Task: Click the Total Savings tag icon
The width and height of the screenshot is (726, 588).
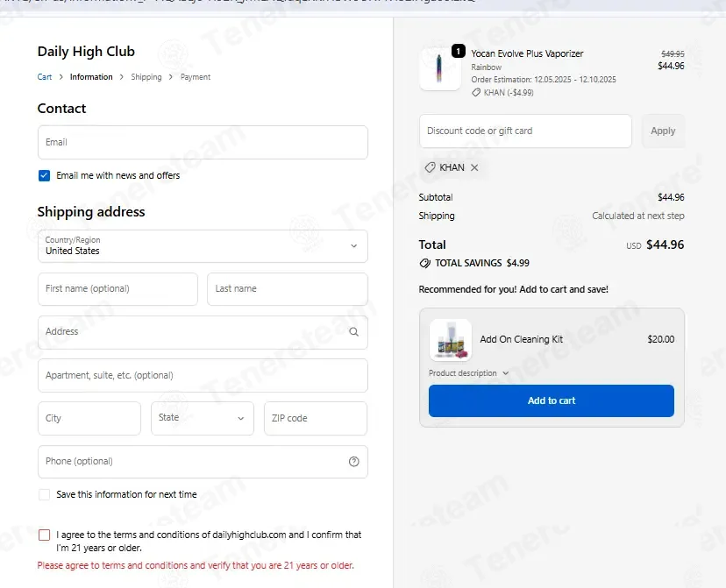Action: point(424,263)
